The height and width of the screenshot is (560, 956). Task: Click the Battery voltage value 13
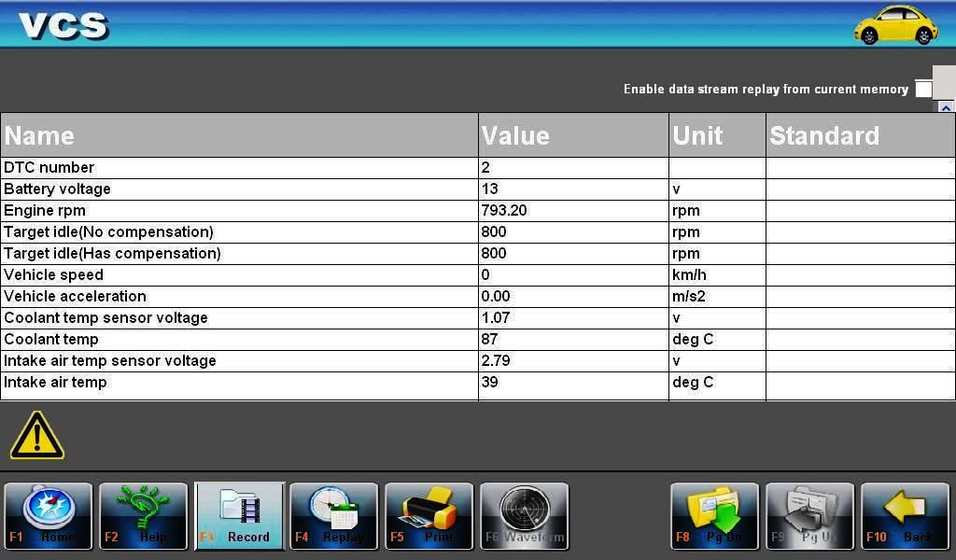489,189
